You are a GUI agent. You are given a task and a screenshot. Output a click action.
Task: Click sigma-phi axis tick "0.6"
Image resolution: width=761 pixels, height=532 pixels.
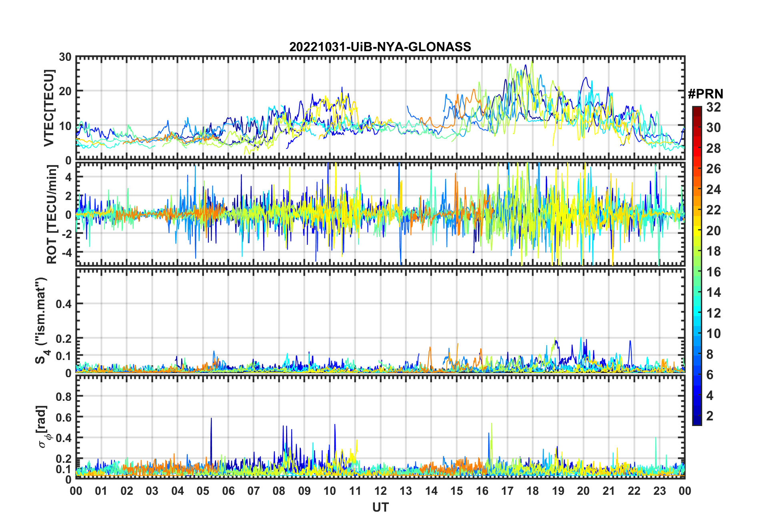64,418
